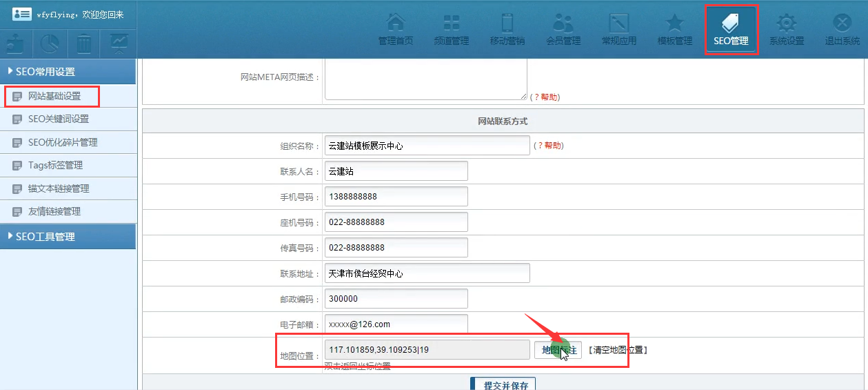The width and height of the screenshot is (868, 390).
Task: Click the pie chart icon in sidebar toolbar
Action: click(50, 43)
